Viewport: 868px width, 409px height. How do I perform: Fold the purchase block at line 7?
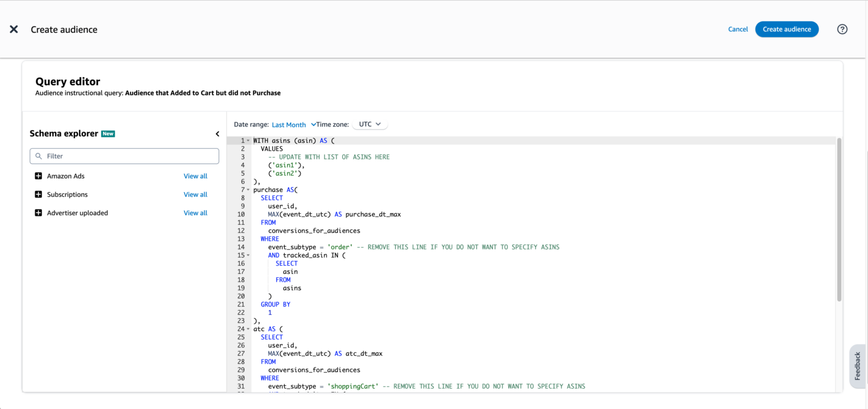click(x=248, y=190)
